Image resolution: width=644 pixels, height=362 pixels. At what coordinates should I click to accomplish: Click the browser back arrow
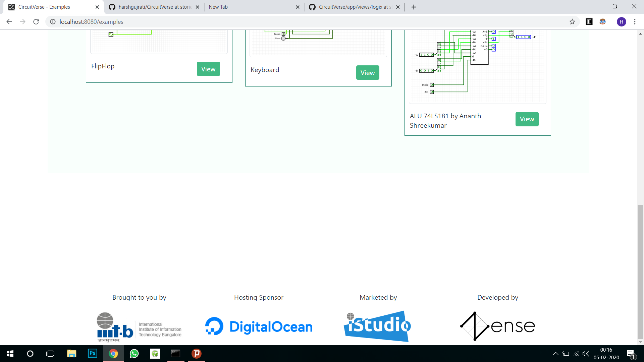(9, 22)
